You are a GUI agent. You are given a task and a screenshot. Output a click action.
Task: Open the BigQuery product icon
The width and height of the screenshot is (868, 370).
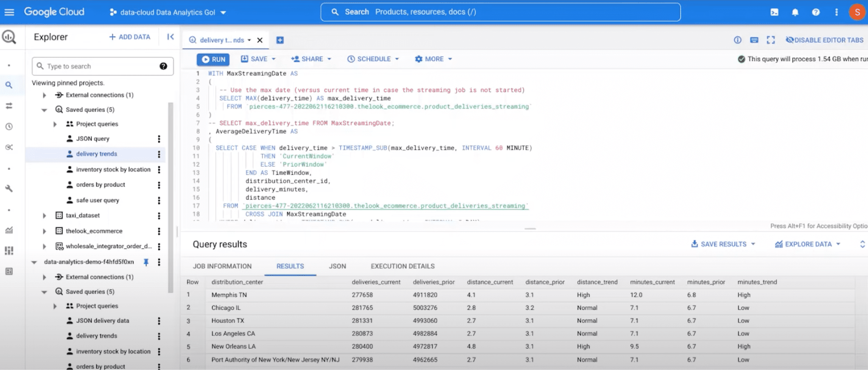click(9, 37)
